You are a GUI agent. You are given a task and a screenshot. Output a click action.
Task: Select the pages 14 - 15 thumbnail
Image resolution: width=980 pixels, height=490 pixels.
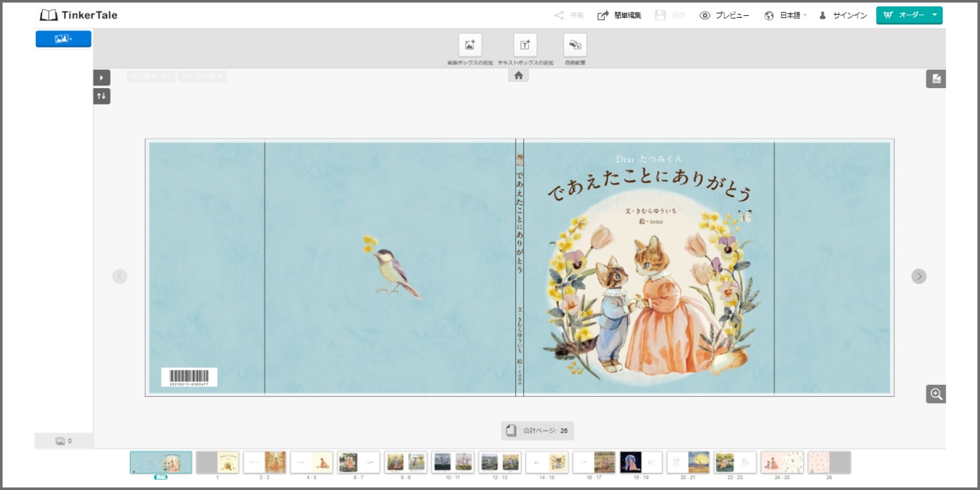click(x=547, y=463)
